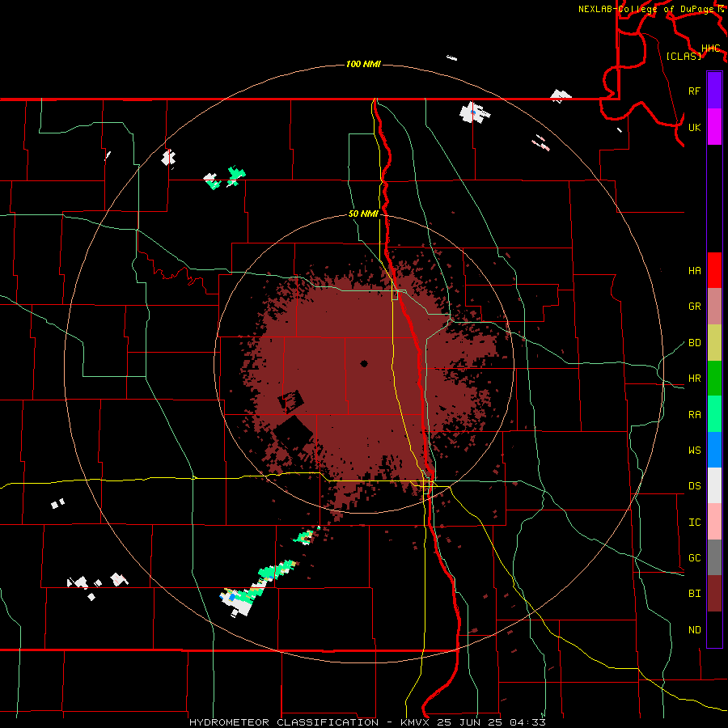Click the "HHC" product code text
This screenshot has height=728, width=728.
[x=711, y=49]
